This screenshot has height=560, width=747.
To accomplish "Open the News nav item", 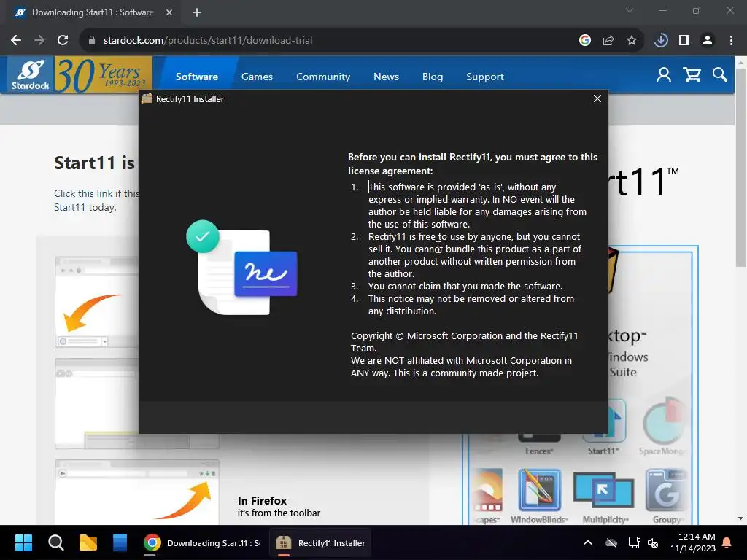I will click(386, 77).
